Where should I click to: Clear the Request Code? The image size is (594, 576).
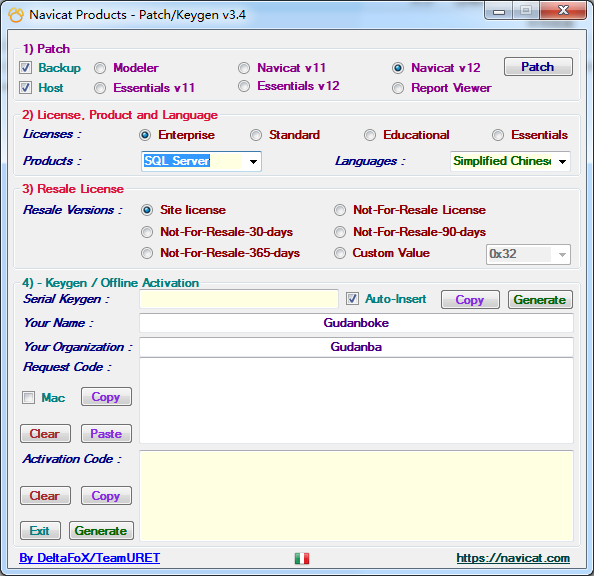tap(45, 434)
